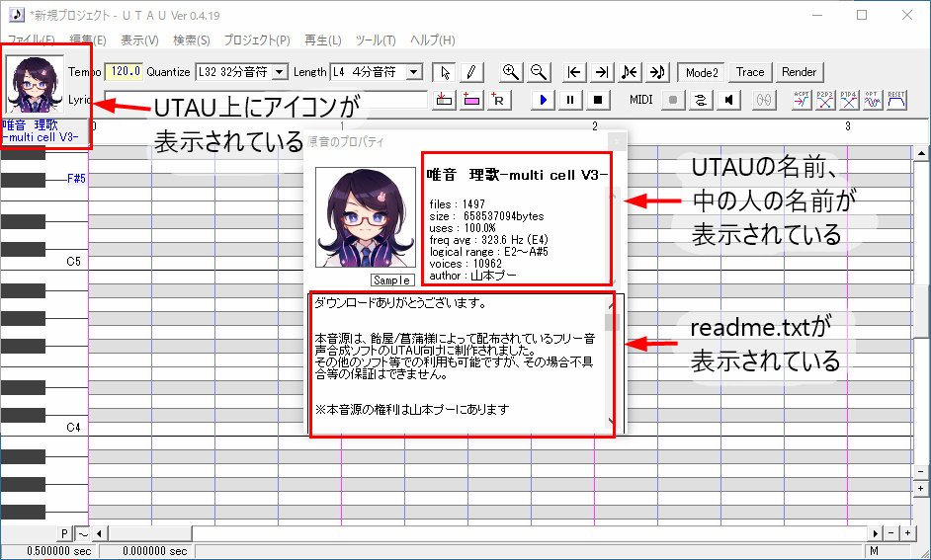Open the プロジェクト(P) menu
The width and height of the screenshot is (931, 560).
coord(257,40)
